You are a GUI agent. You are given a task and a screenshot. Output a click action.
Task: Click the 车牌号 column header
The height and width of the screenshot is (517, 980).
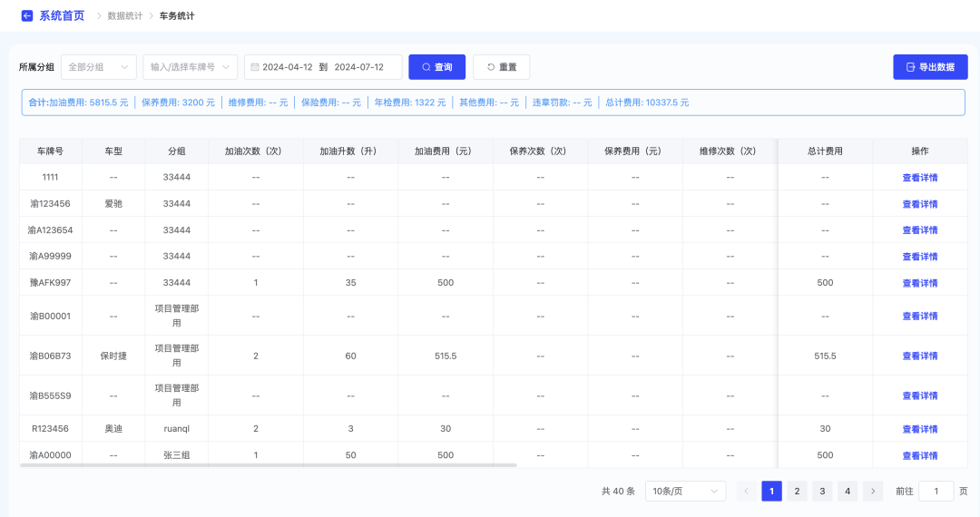point(50,151)
